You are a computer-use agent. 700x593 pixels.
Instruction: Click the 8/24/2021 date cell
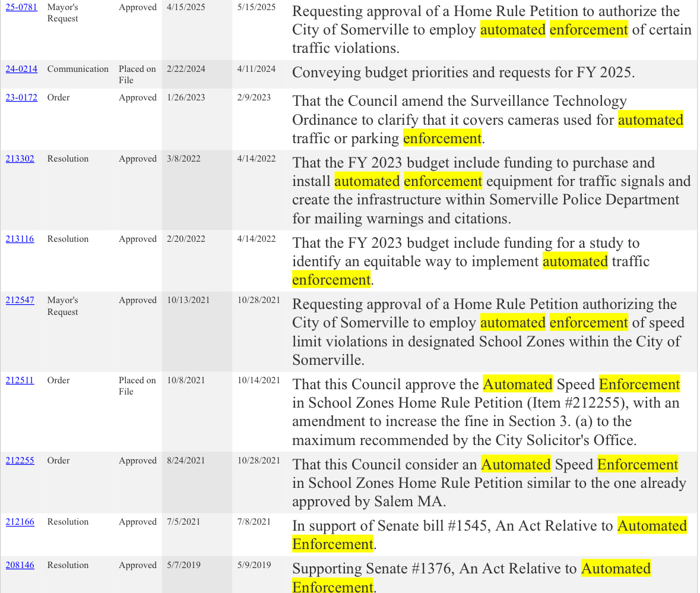coord(186,460)
